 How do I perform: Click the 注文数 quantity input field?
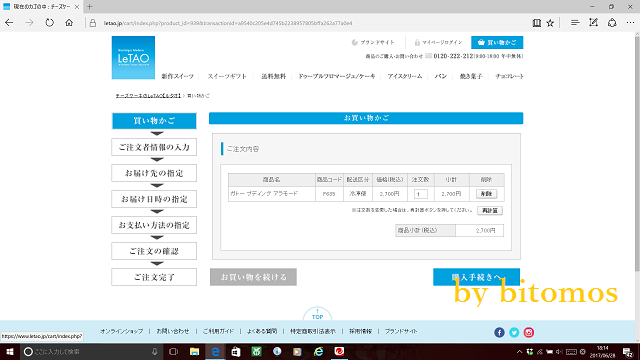point(420,194)
